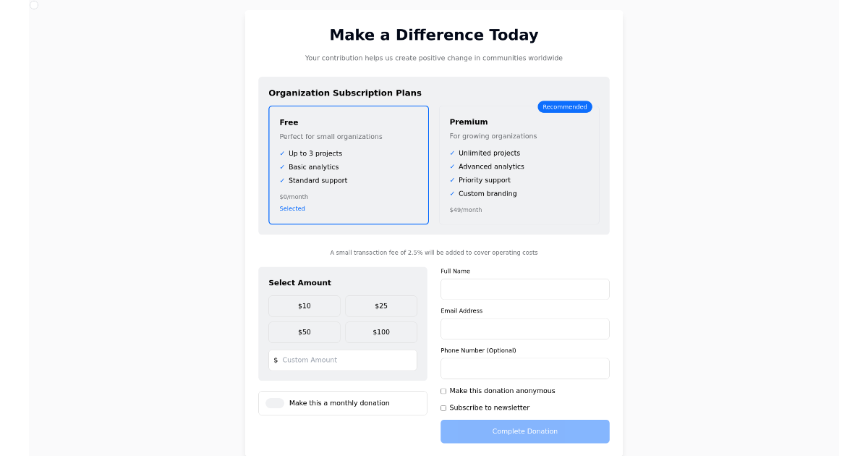Click the Email Address input box

524,329
